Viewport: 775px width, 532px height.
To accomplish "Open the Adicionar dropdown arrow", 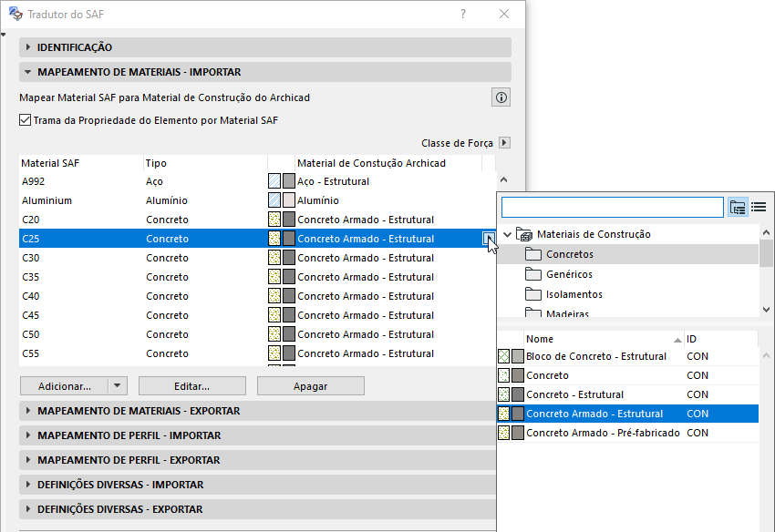I will [x=117, y=385].
